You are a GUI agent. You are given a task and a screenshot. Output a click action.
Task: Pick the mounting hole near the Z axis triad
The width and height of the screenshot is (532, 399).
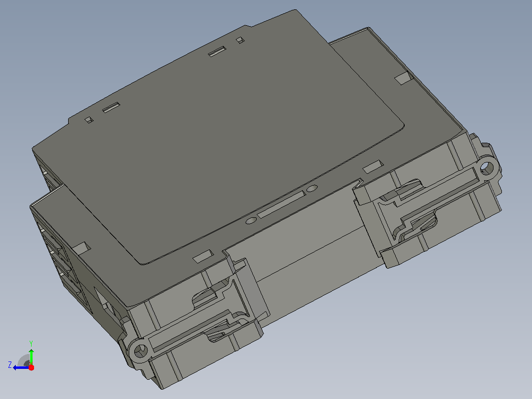tap(140, 350)
